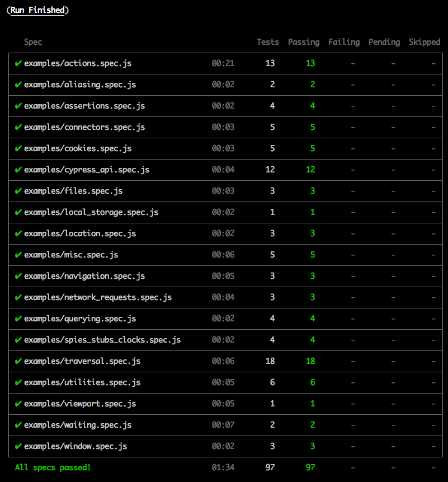This screenshot has height=482, width=448.
Task: Click the green checkmark beside examples/window.spec.js
Action: click(x=18, y=446)
